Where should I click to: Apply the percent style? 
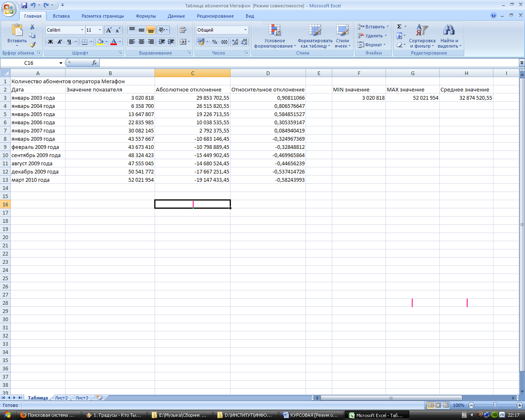coord(215,42)
